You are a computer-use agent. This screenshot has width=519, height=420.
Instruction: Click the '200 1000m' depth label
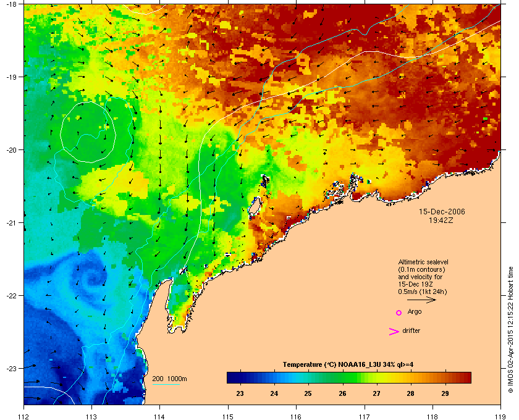(169, 379)
